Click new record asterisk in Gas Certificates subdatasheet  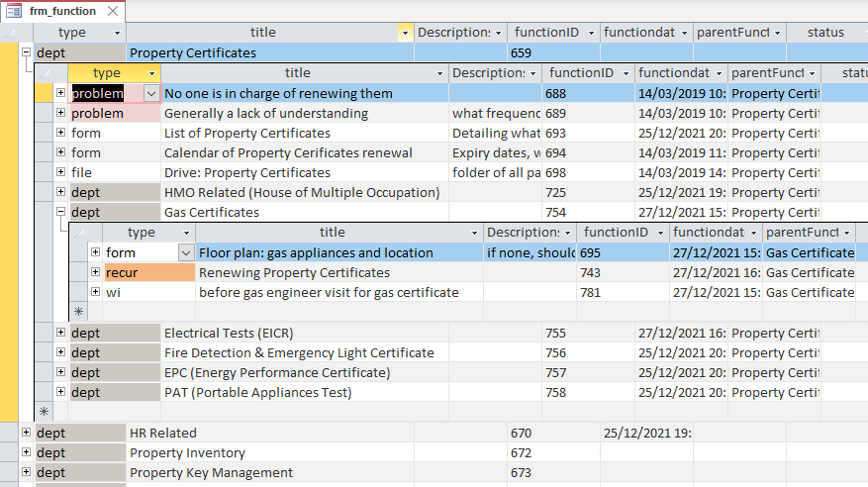coord(78,312)
